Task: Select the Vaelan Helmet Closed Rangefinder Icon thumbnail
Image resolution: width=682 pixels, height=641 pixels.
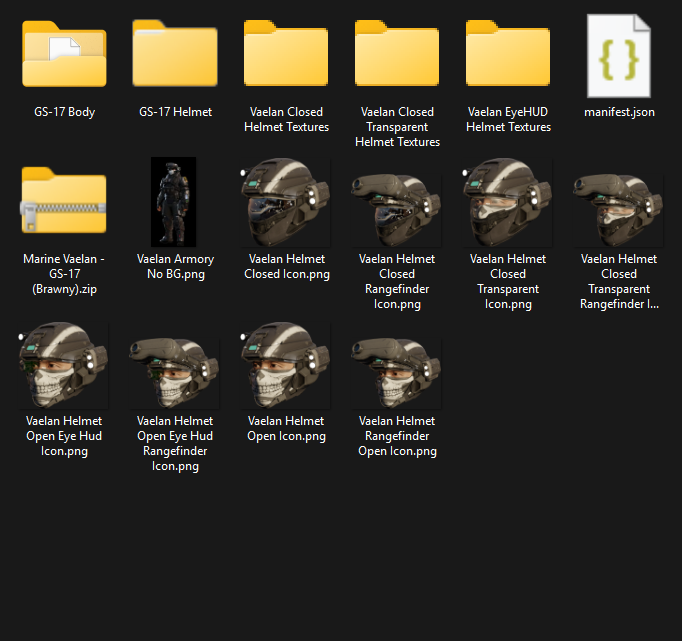Action: (397, 210)
